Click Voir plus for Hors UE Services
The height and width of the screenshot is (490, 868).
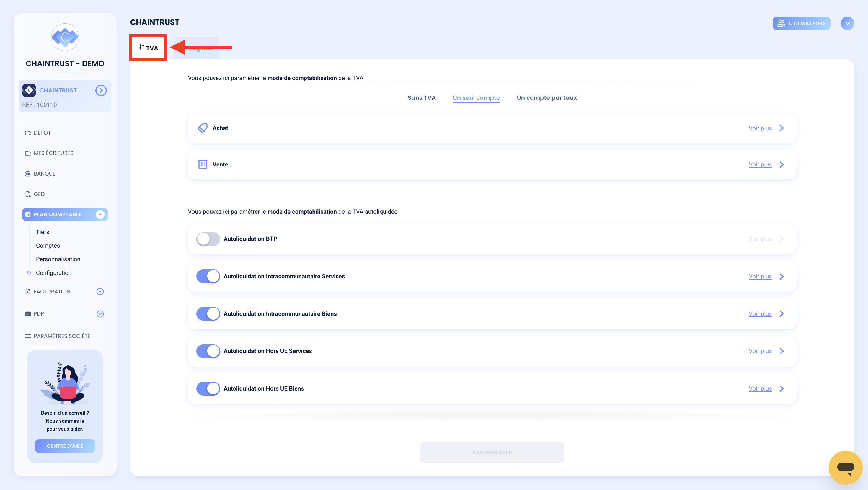click(760, 351)
